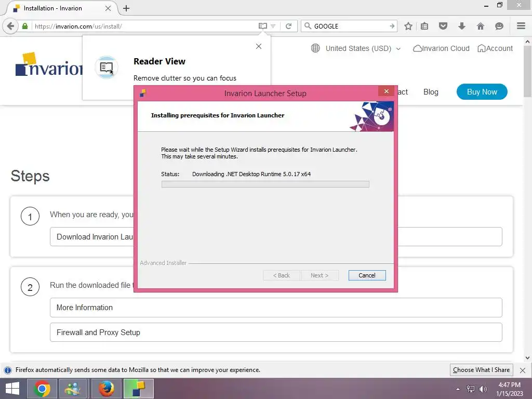Viewport: 532px width, 399px height.
Task: Open the volume speaker tray icon
Action: pyautogui.click(x=483, y=389)
